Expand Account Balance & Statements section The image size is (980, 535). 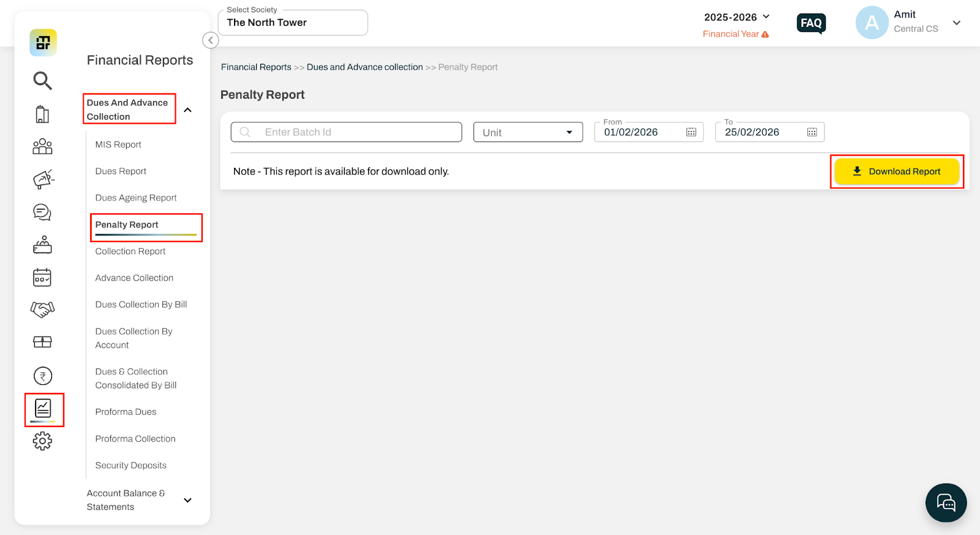[x=188, y=500]
